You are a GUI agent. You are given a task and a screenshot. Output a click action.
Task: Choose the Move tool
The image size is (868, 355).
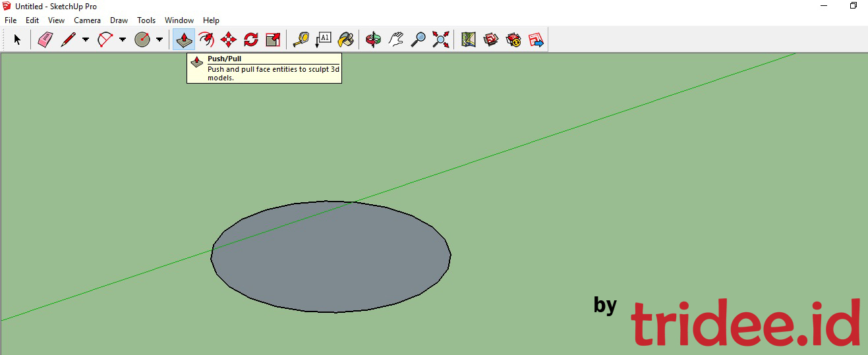[x=229, y=40]
